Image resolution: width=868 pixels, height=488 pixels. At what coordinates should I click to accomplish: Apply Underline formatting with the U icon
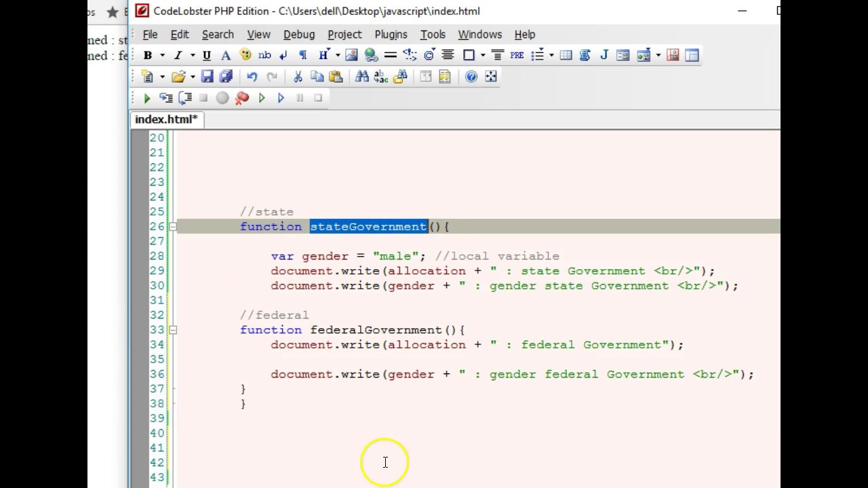[x=207, y=56]
